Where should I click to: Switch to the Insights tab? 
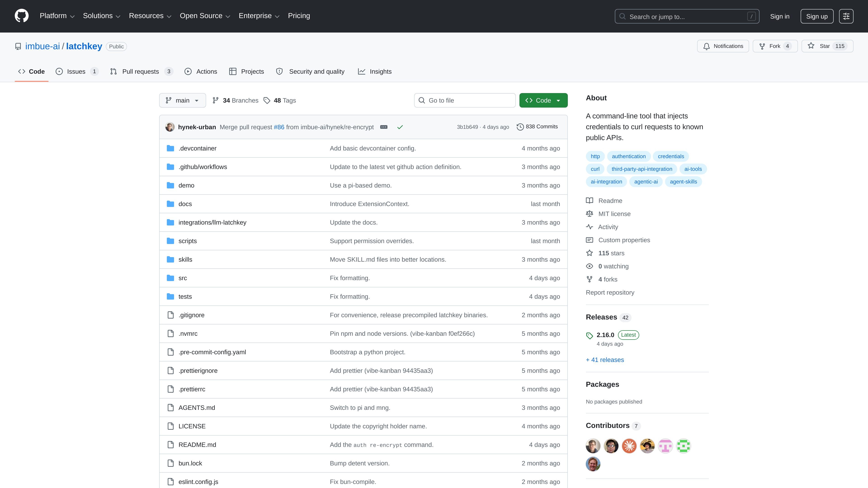click(375, 71)
